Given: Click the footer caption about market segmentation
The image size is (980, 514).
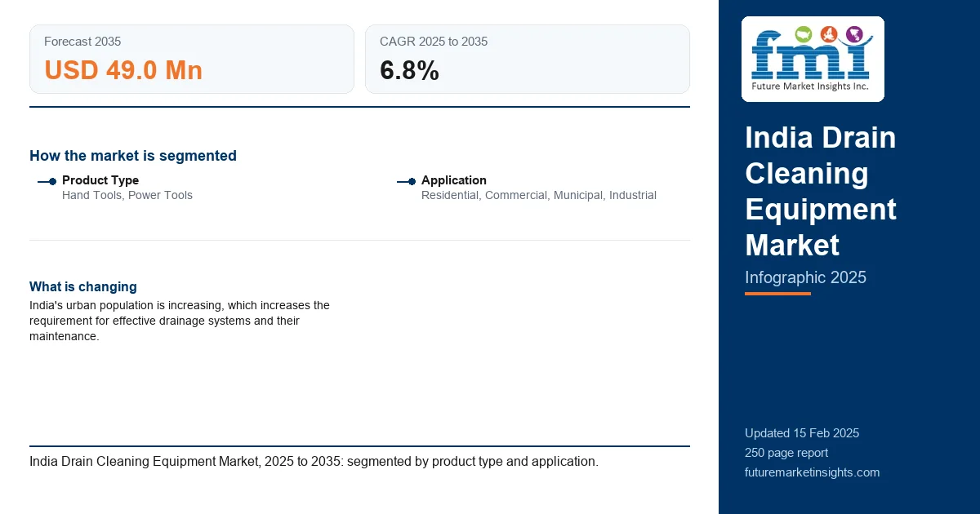Looking at the screenshot, I should coord(314,461).
